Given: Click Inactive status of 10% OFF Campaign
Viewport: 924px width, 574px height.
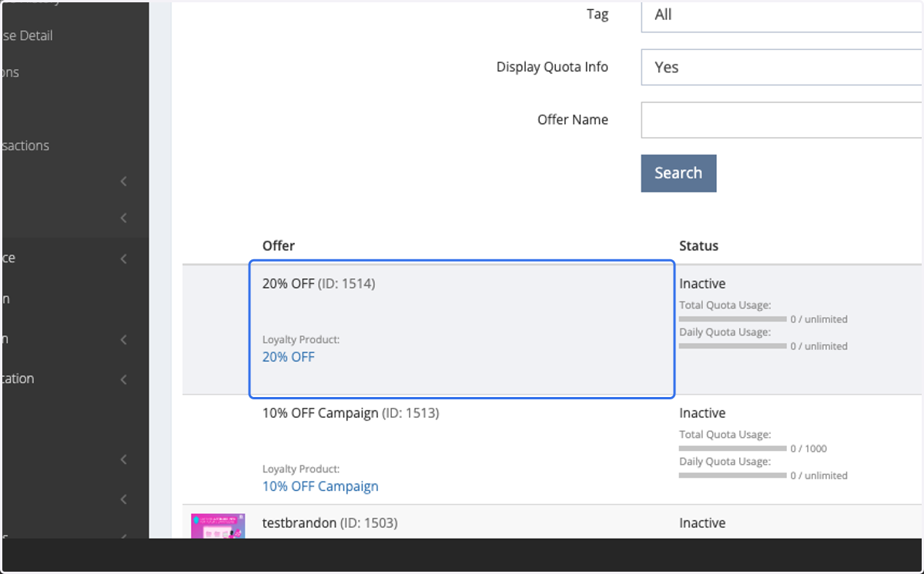Looking at the screenshot, I should (x=702, y=413).
